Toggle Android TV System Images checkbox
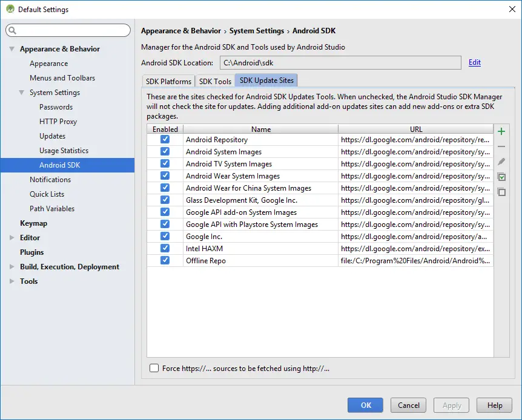522x420 pixels. pos(165,163)
